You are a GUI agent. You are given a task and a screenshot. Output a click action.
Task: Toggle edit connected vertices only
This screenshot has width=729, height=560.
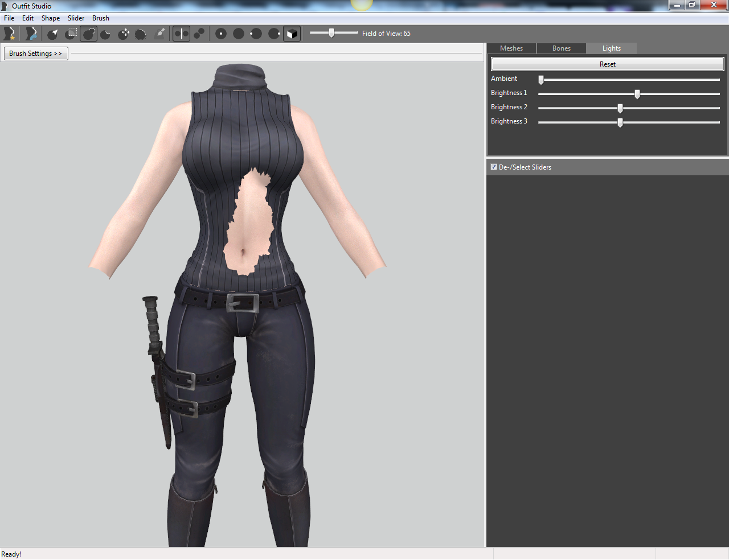click(199, 34)
